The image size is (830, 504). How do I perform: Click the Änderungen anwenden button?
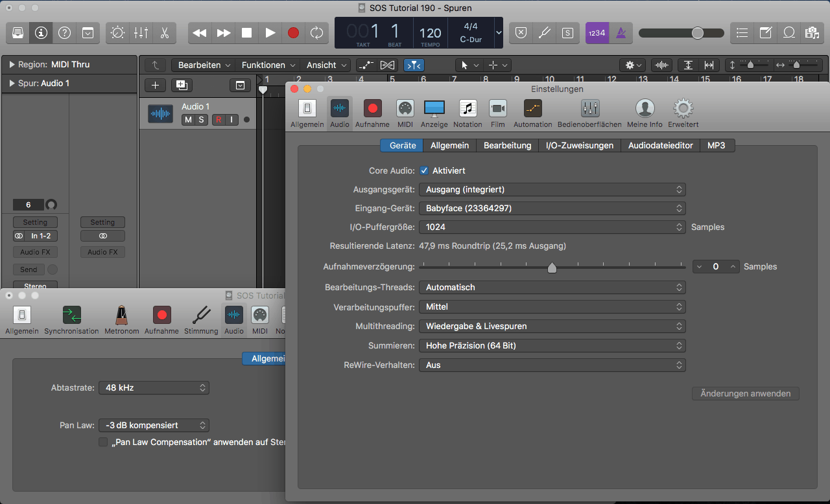(745, 394)
